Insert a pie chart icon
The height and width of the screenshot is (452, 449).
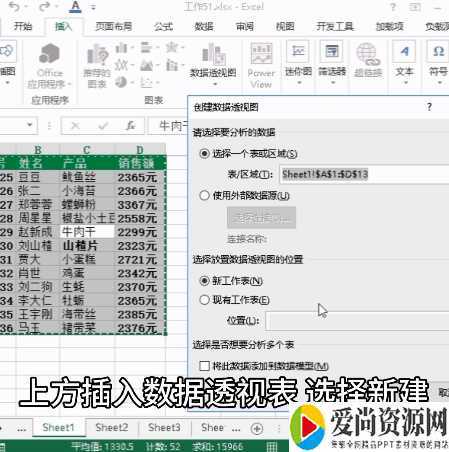tap(121, 82)
